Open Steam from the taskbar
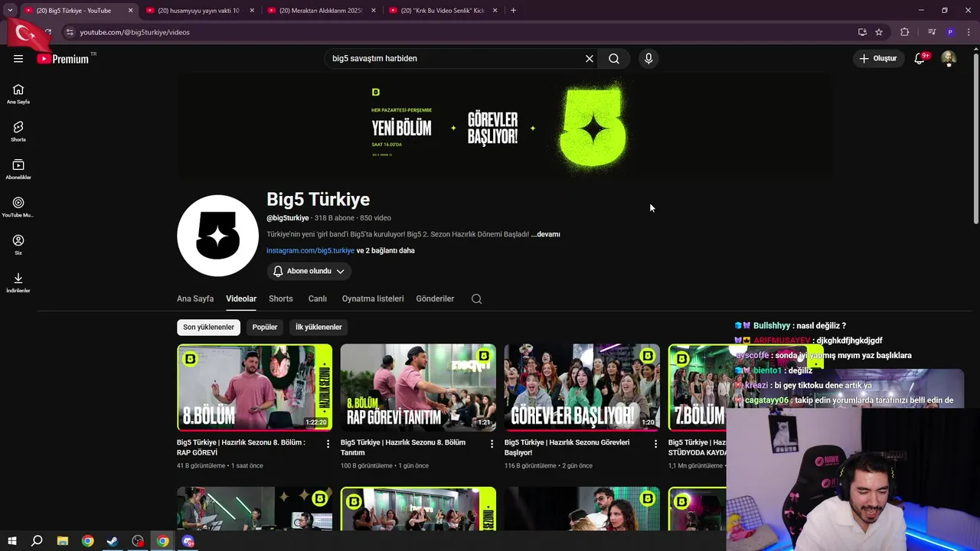The image size is (980, 551). [x=113, y=541]
